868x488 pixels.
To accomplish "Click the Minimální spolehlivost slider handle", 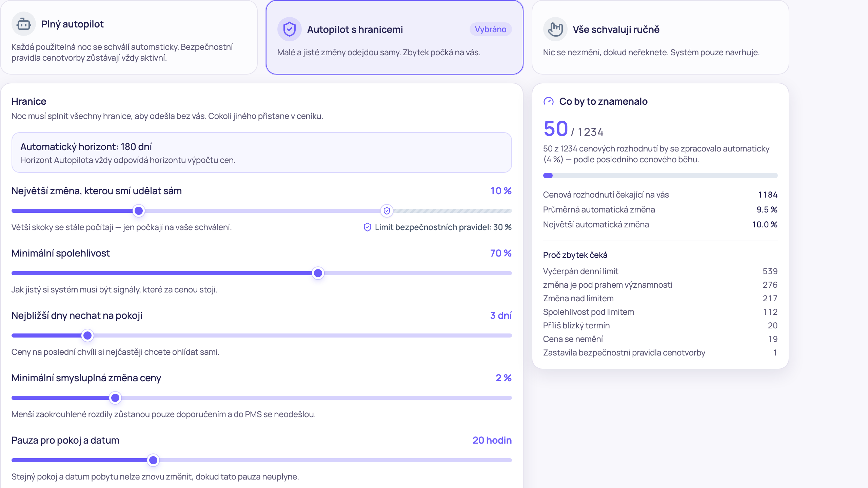I will [318, 273].
